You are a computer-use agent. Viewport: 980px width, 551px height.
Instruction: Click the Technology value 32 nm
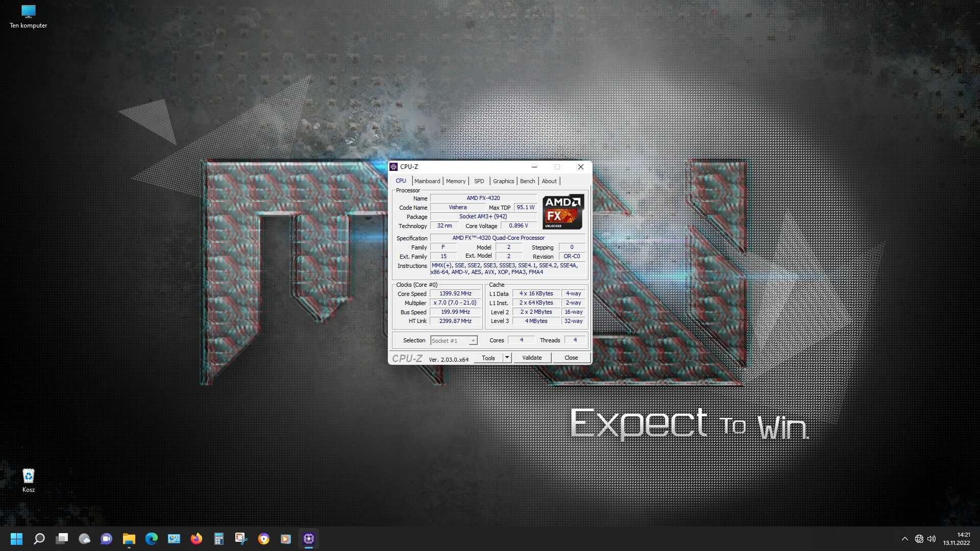pos(445,226)
